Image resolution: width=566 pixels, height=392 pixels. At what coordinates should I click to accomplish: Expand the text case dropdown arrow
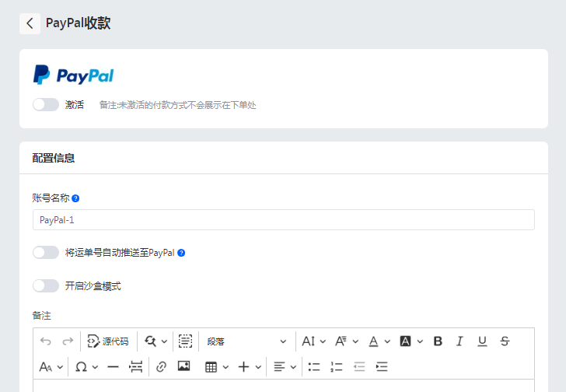point(61,367)
